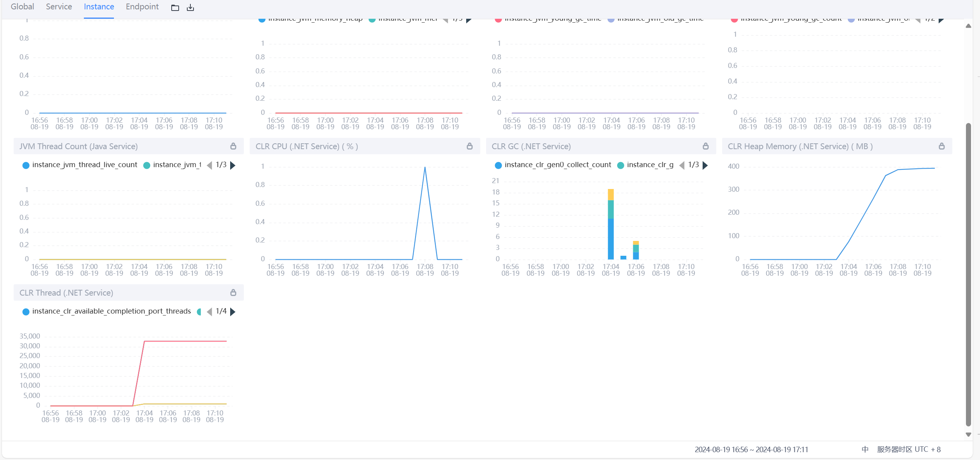Click the lock icon on CLR GC panel
Image resolution: width=980 pixels, height=460 pixels.
(706, 146)
